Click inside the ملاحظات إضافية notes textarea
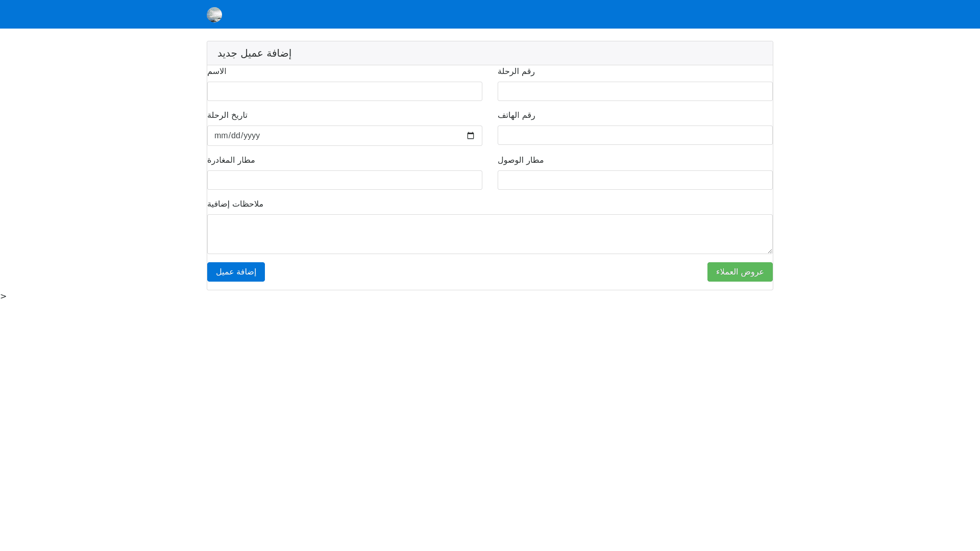The width and height of the screenshot is (980, 551). point(489,234)
